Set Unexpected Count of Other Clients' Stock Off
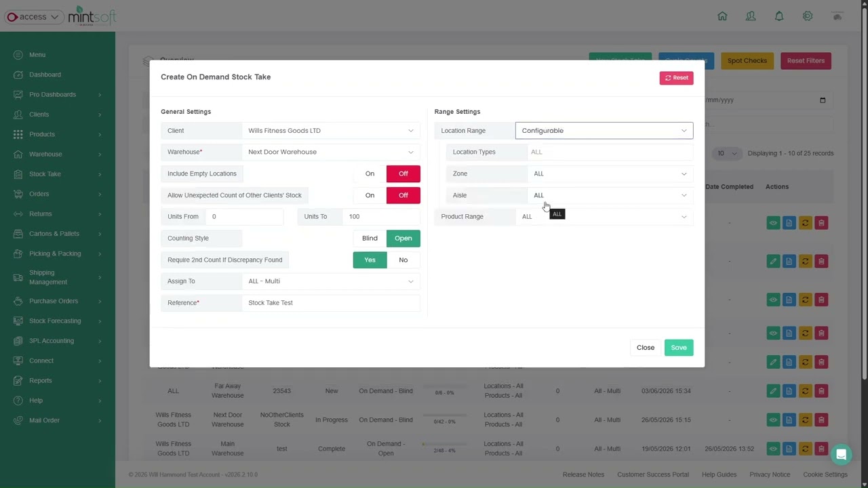The height and width of the screenshot is (488, 868). tap(403, 195)
